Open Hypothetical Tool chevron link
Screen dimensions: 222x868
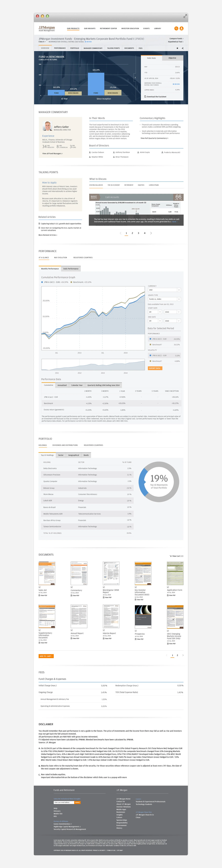coord(176,42)
